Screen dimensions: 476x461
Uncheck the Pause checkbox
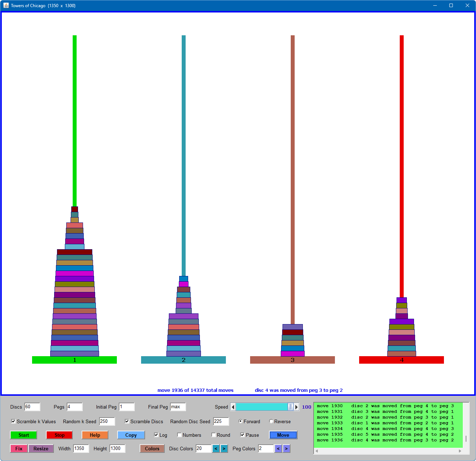243,435
